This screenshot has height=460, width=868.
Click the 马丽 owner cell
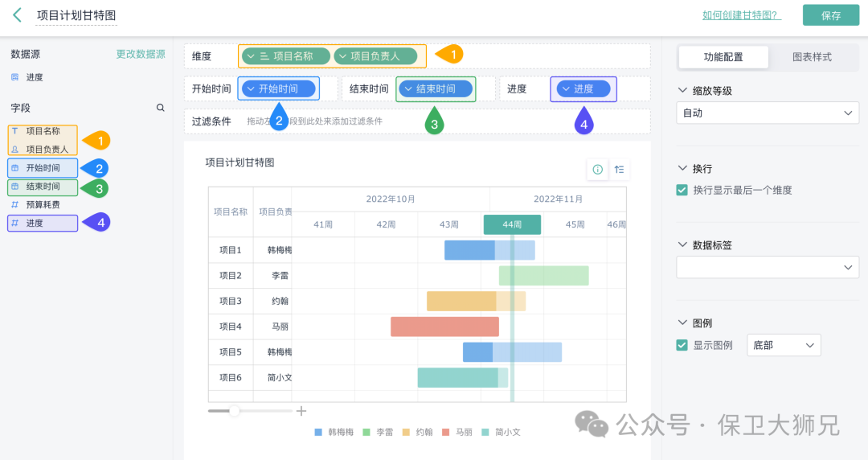(280, 327)
